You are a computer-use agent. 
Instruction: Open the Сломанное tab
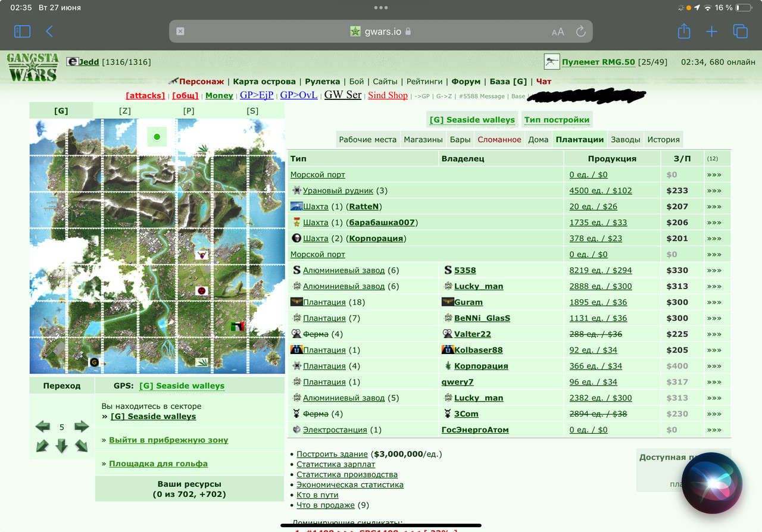[x=499, y=139]
